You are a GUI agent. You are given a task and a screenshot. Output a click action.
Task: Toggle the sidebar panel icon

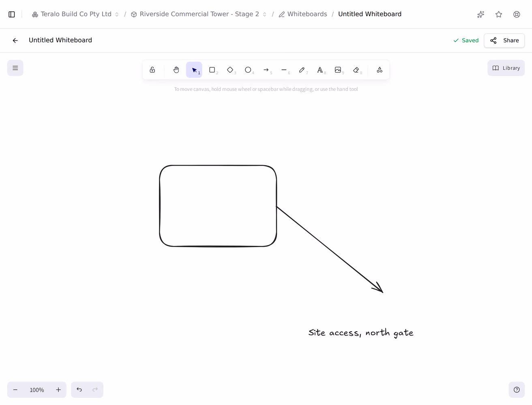(12, 14)
